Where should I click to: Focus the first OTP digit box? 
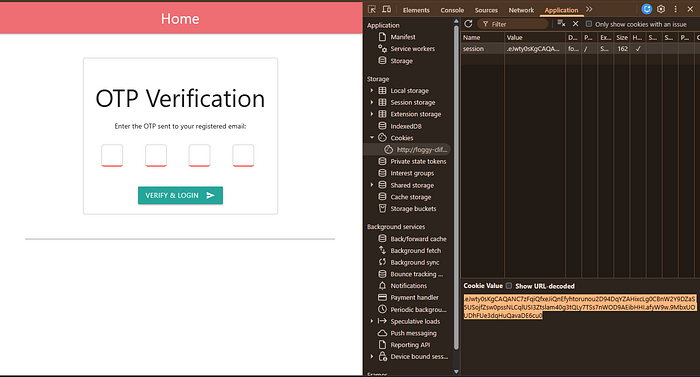point(112,155)
